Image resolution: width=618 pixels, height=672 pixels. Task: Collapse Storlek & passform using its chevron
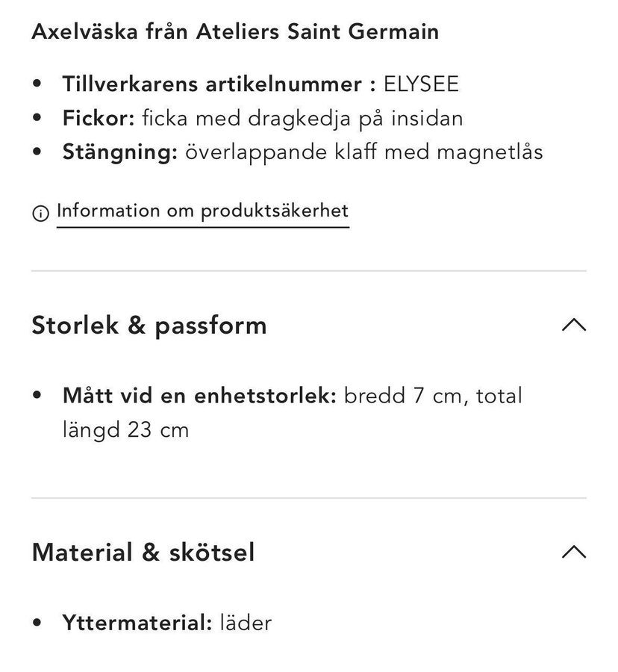click(573, 325)
